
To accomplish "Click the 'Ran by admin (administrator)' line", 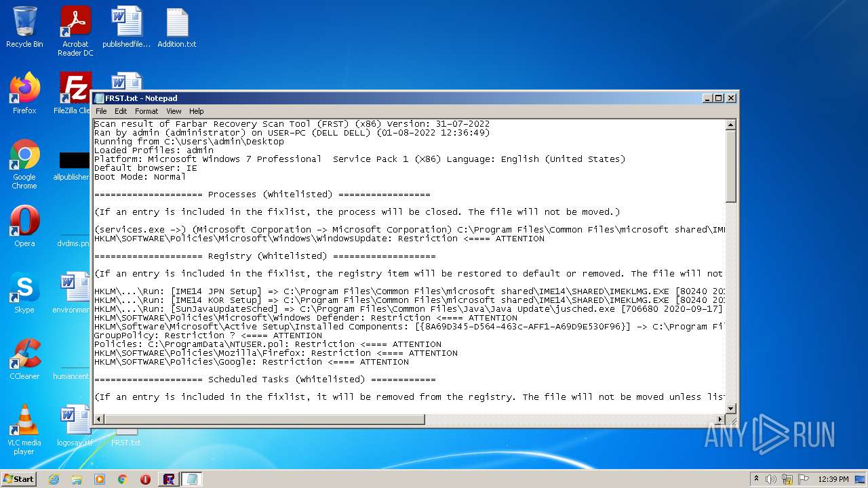I will point(292,133).
